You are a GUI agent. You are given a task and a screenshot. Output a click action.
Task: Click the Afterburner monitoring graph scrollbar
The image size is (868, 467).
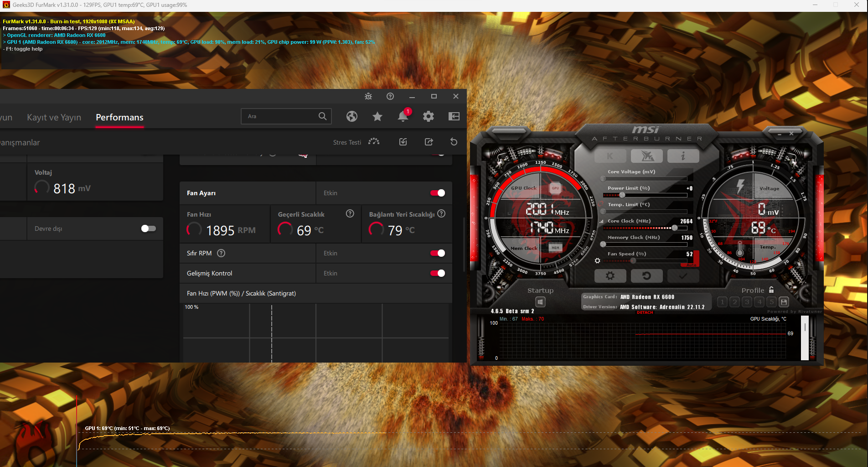(x=805, y=338)
